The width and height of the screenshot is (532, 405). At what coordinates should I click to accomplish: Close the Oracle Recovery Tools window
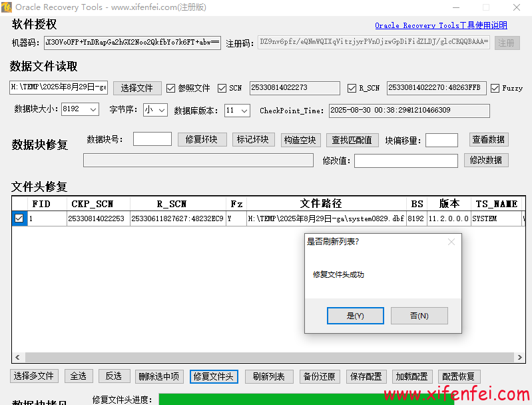click(x=517, y=7)
